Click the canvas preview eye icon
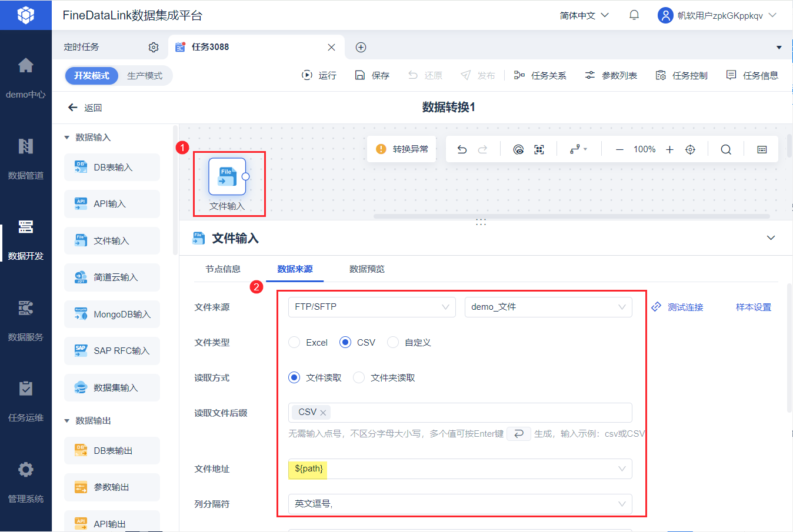 pyautogui.click(x=518, y=149)
